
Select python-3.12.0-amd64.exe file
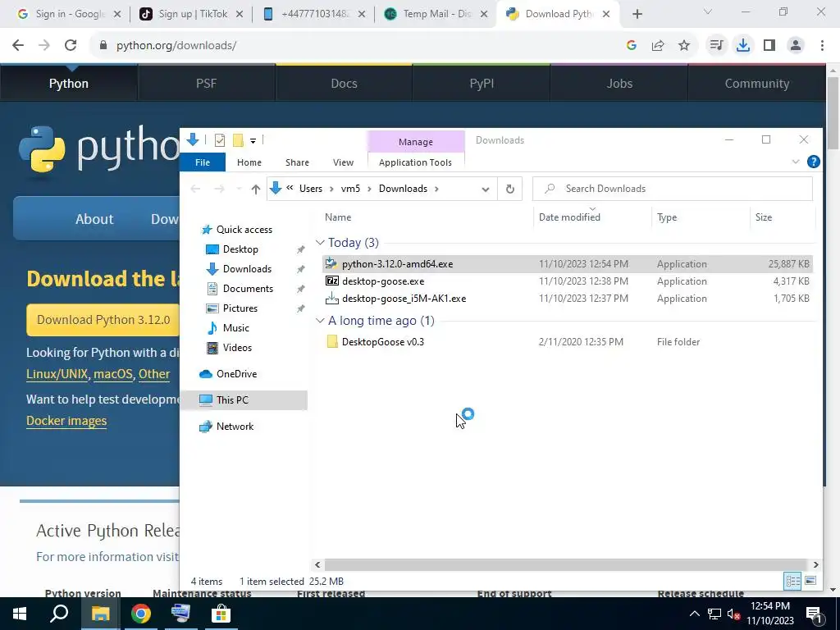(568, 264)
